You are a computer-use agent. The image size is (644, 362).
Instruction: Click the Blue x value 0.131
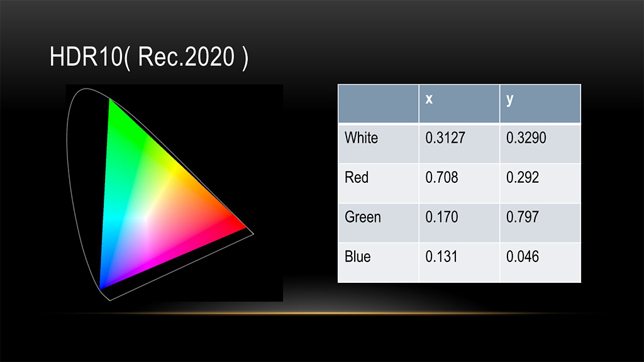[441, 257]
